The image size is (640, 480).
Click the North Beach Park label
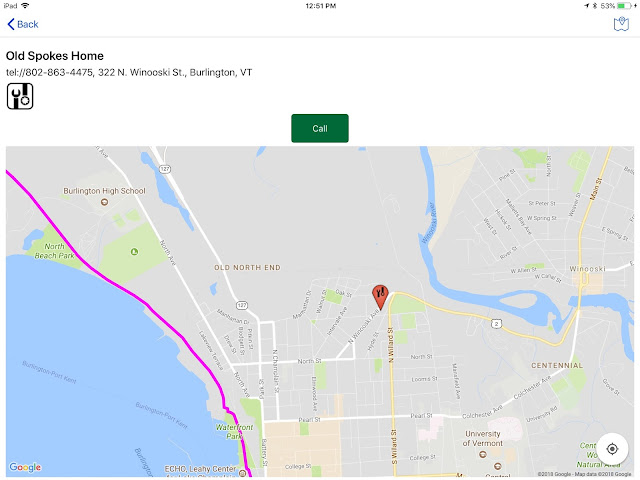(54, 251)
